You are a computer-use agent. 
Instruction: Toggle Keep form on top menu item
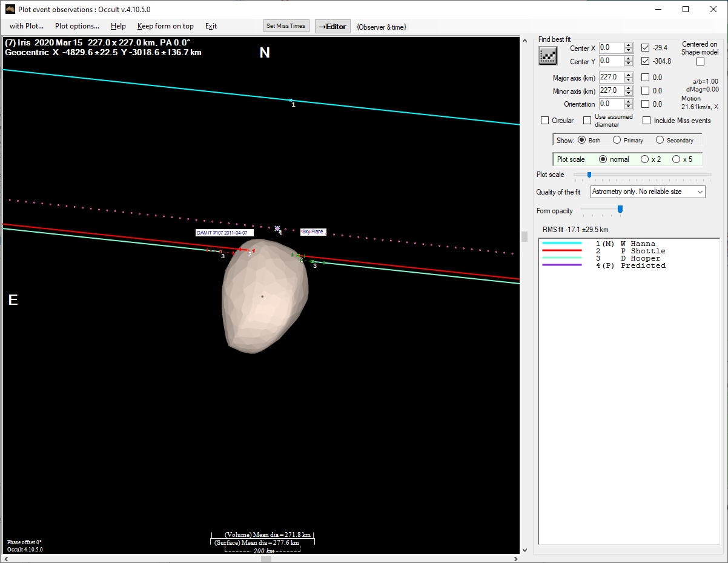click(165, 26)
